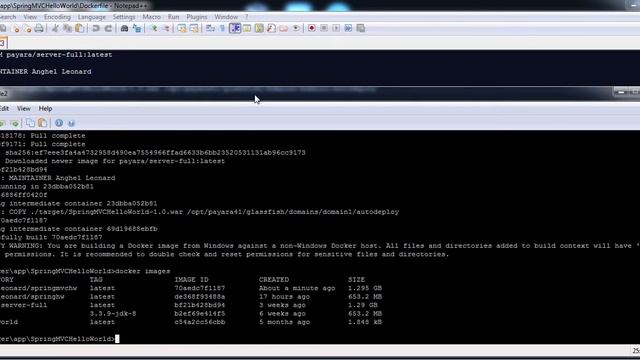The height and width of the screenshot is (360, 640).
Task: Toggle synchronize vertical scrolling icon
Action: (182, 28)
